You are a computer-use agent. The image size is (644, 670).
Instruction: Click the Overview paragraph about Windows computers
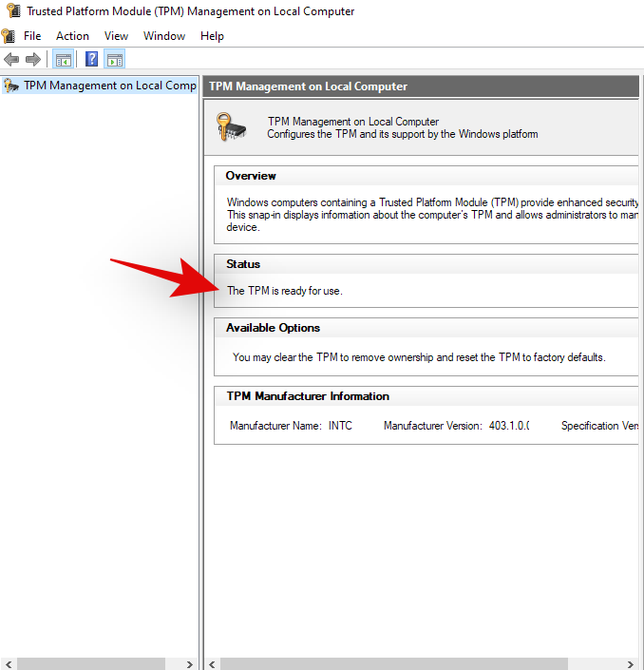tap(432, 215)
